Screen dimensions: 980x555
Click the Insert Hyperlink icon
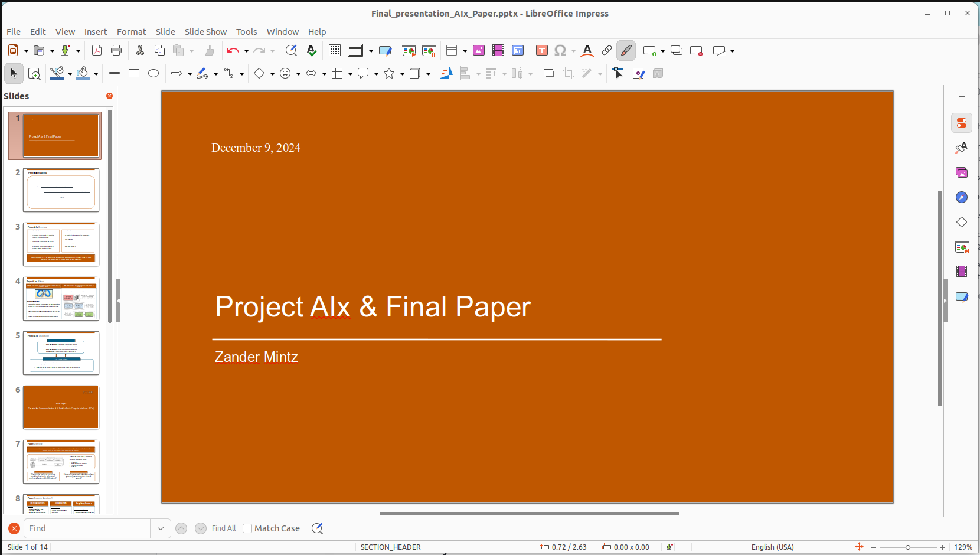pyautogui.click(x=607, y=51)
